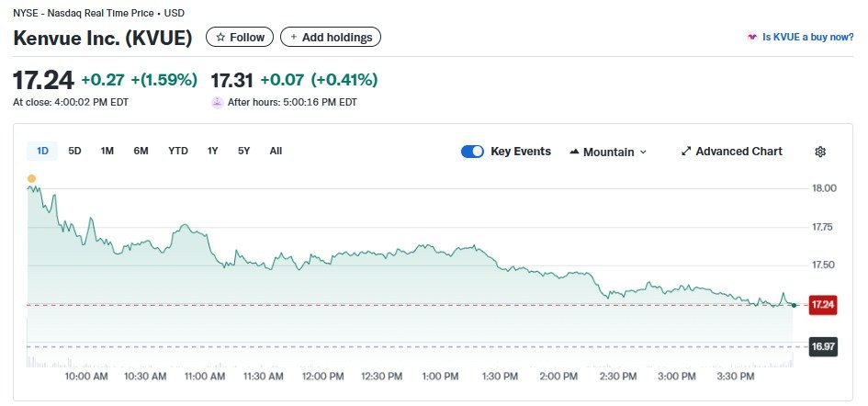Screen dimensions: 868x406
Task: Select the 6M time range
Action: pyautogui.click(x=141, y=151)
